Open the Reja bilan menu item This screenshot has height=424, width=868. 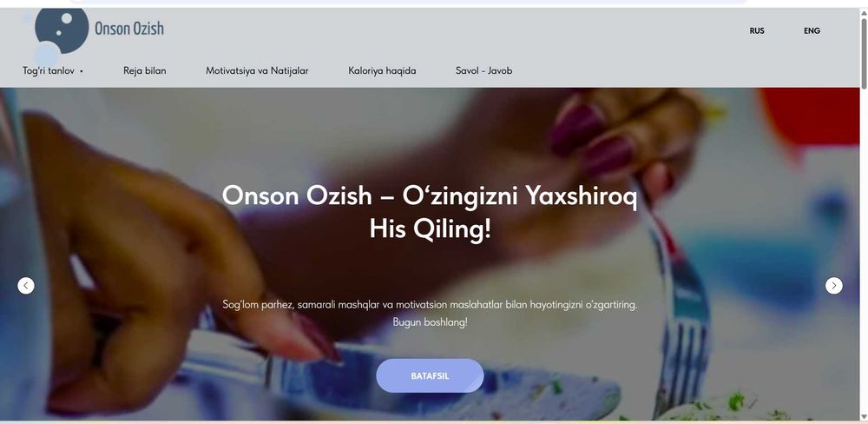pyautogui.click(x=144, y=71)
